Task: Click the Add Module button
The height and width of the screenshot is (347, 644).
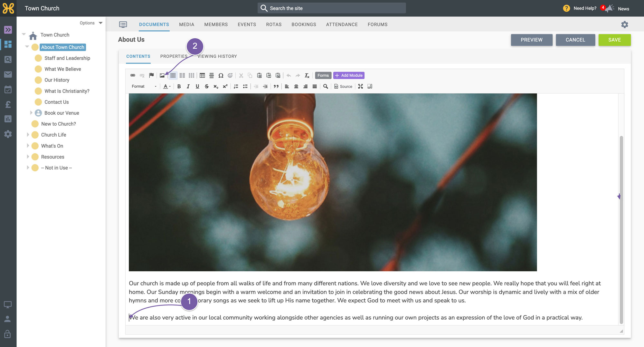Action: click(349, 75)
